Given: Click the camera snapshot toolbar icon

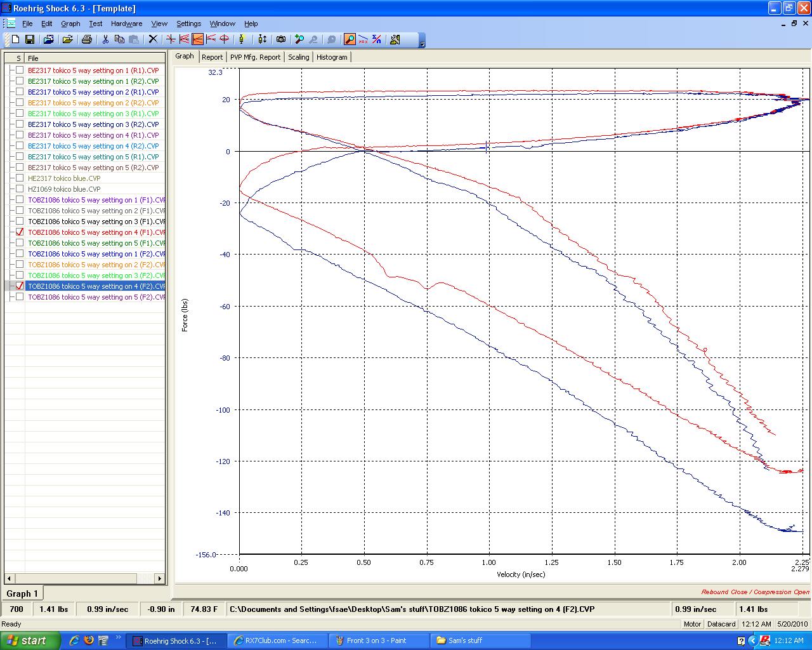Looking at the screenshot, I should point(281,39).
